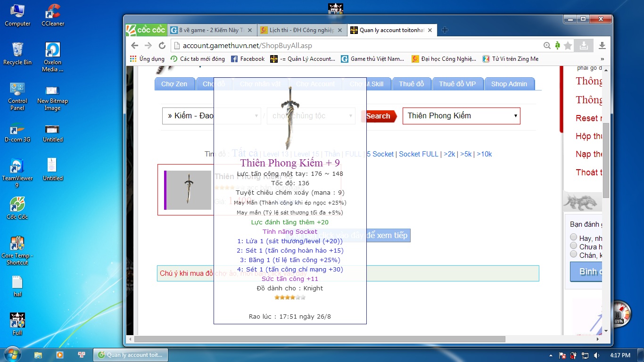Viewport: 644px width, 362px height.
Task: Open TeamViewer 9 desktop shortcut
Action: click(x=17, y=173)
